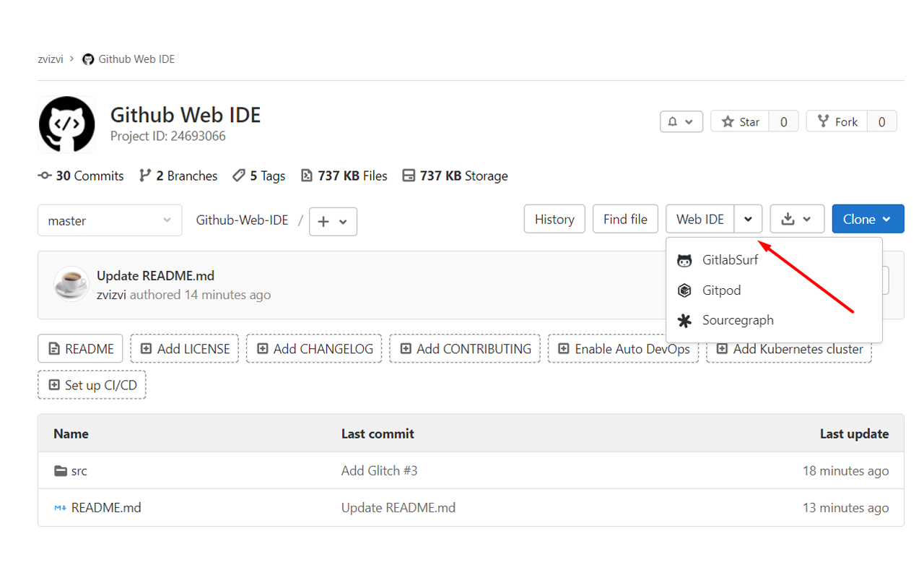Click the markdown icon next to README.md

pos(61,507)
